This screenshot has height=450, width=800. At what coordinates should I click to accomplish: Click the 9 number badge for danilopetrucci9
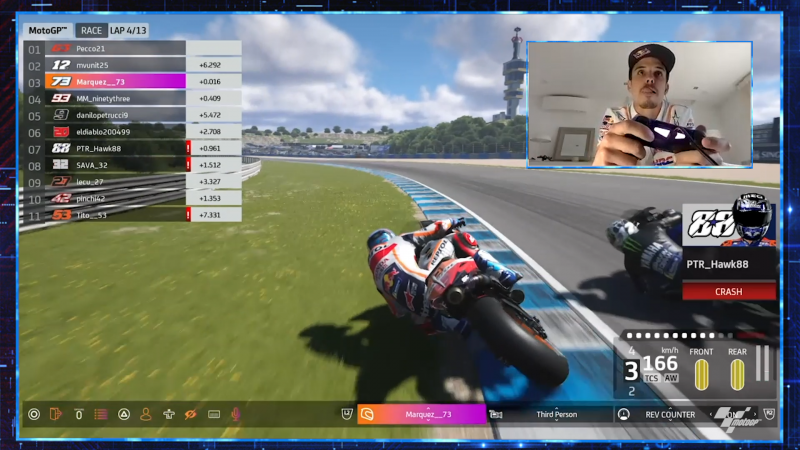point(61,115)
